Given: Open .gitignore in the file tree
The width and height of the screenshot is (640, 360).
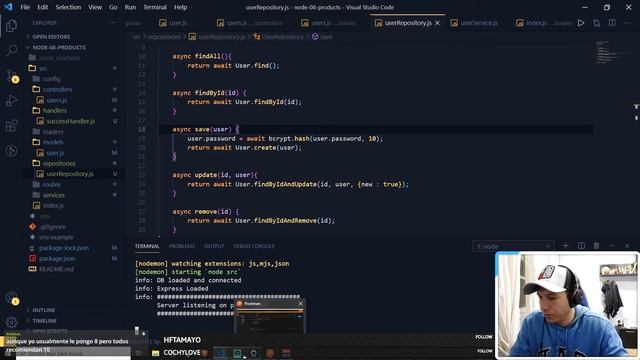Looking at the screenshot, I should pos(53,227).
